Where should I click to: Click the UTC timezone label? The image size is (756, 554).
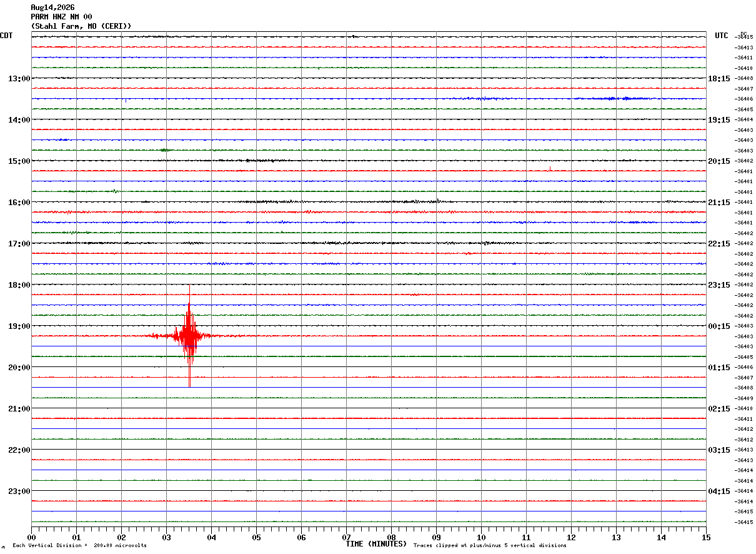[x=722, y=36]
